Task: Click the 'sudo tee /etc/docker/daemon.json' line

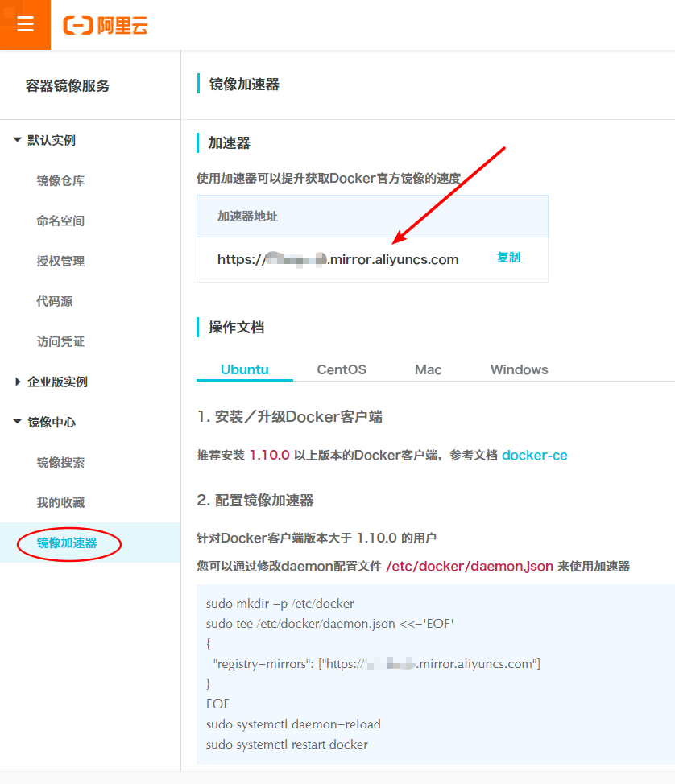Action: pyautogui.click(x=330, y=624)
